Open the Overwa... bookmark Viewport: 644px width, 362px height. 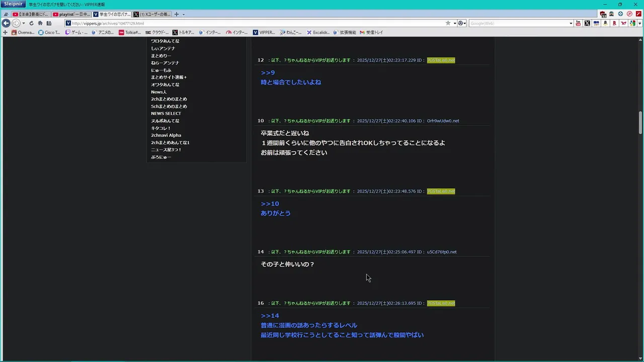tap(23, 32)
